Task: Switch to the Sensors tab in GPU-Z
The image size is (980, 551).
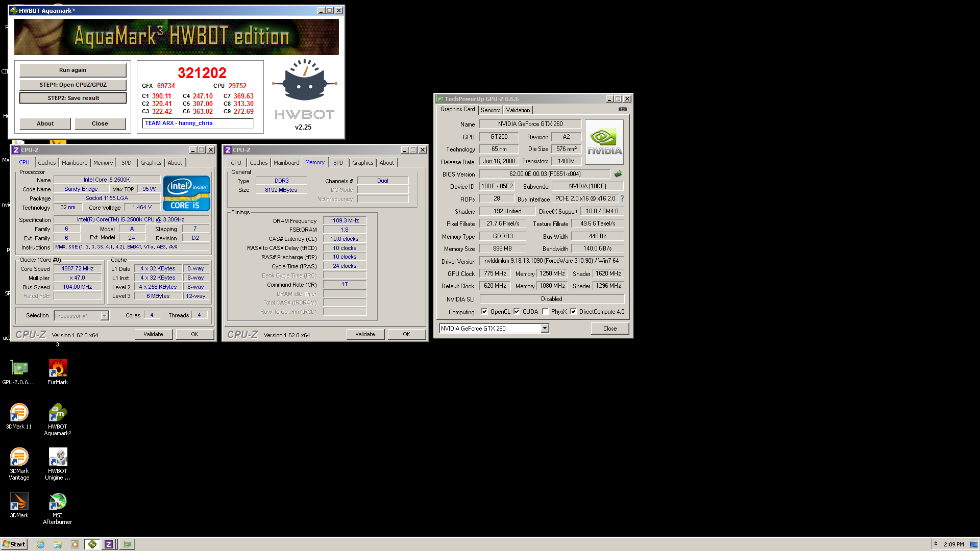Action: [x=491, y=110]
